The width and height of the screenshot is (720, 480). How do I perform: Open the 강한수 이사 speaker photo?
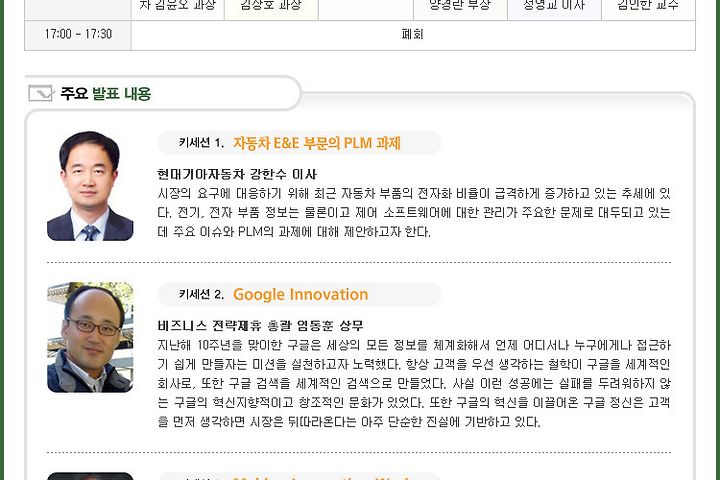coord(90,186)
